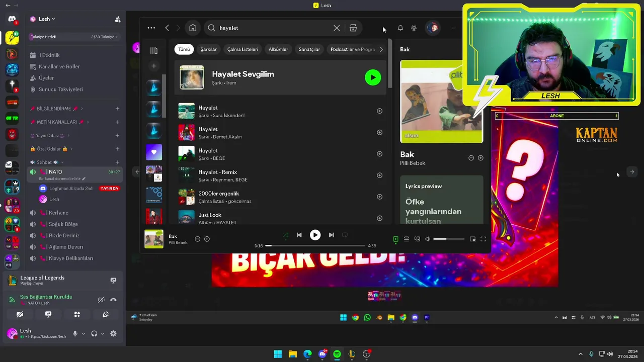Open Discord invite people icon next to Lesh
This screenshot has width=644, height=362.
(118, 19)
